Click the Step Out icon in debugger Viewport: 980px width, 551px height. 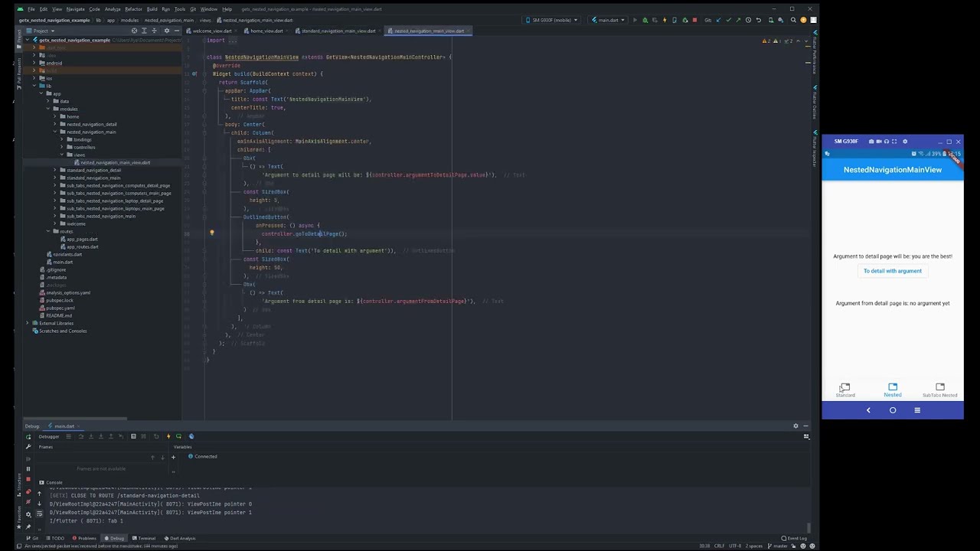point(111,436)
